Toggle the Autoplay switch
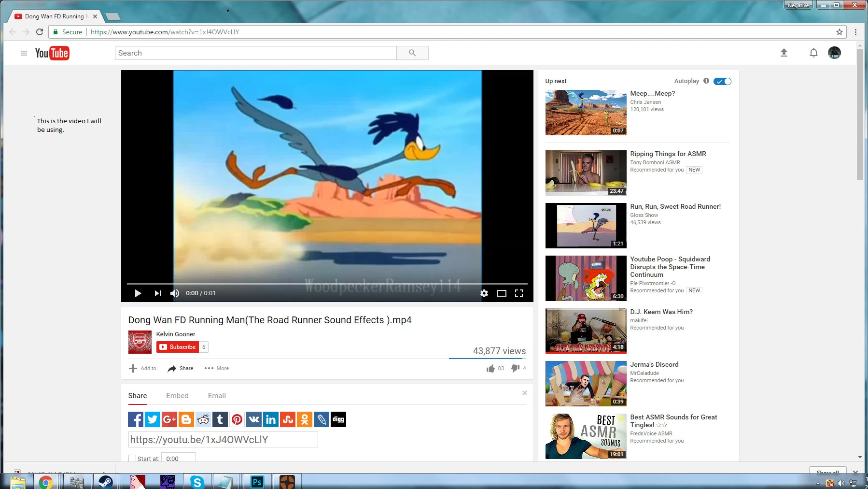This screenshot has height=489, width=868. pyautogui.click(x=722, y=81)
